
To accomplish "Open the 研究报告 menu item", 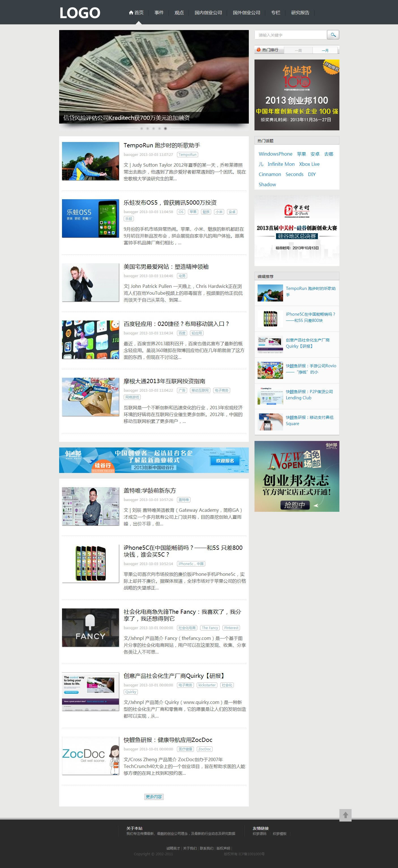I will click(x=300, y=12).
